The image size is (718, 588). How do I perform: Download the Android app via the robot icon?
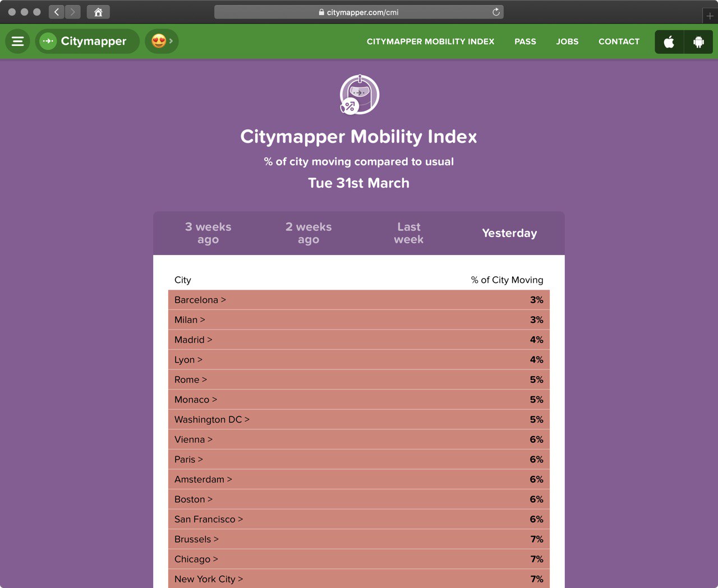click(x=698, y=42)
